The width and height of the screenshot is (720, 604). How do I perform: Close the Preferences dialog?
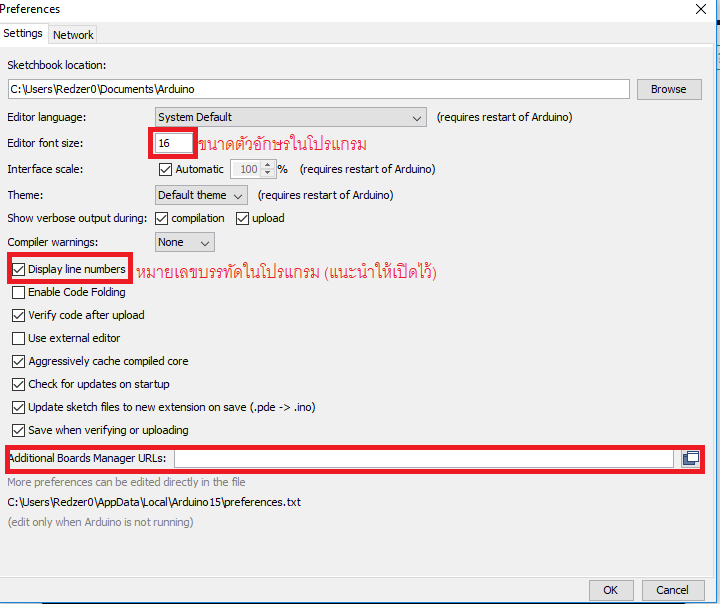point(701,9)
